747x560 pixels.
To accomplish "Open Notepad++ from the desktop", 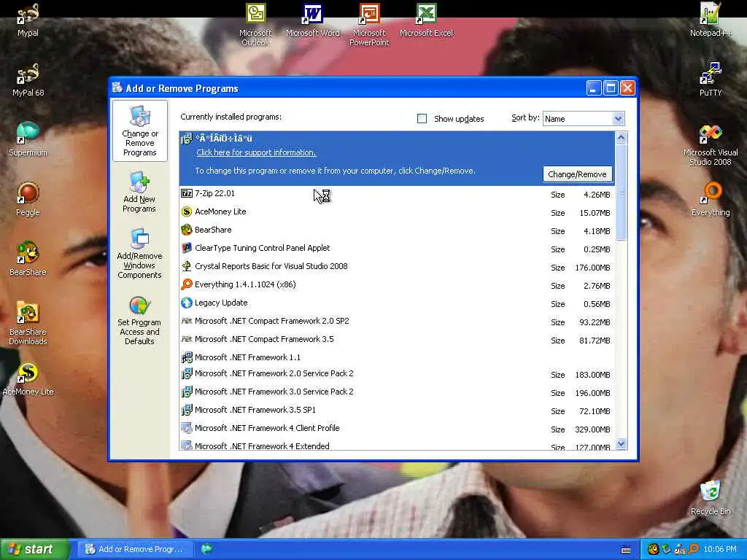I will pyautogui.click(x=711, y=20).
